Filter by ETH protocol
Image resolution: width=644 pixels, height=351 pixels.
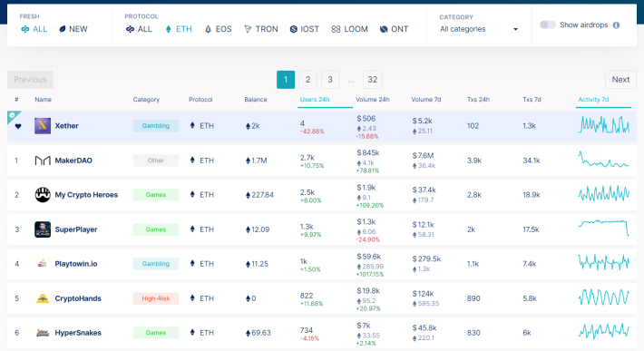point(179,29)
